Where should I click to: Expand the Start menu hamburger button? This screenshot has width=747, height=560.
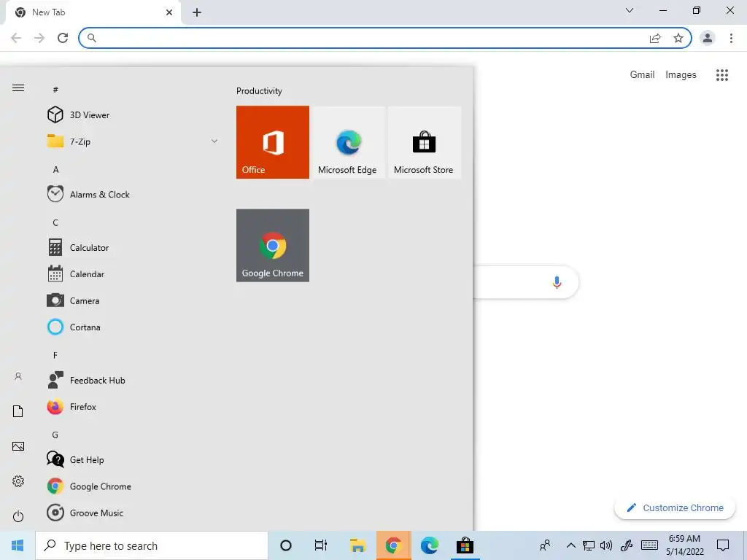(x=18, y=87)
